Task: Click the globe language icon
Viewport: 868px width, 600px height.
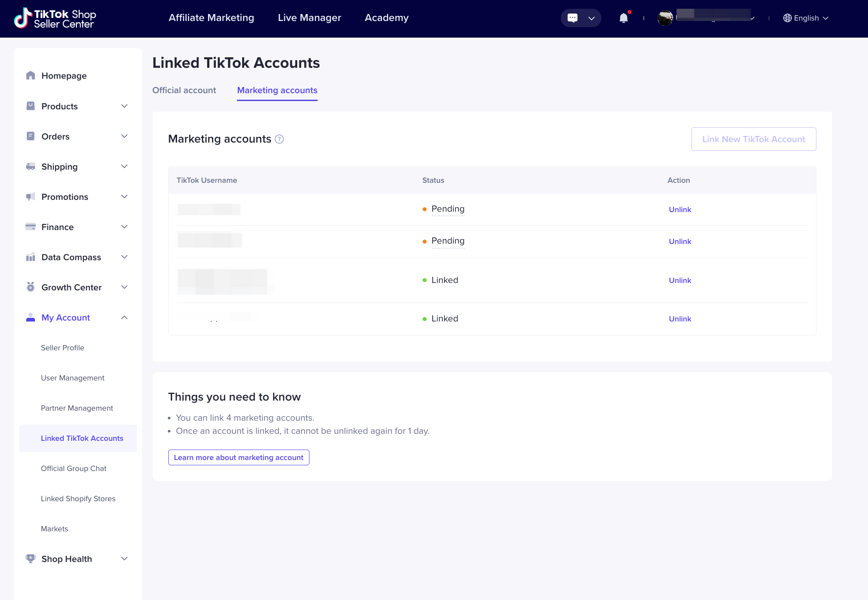Action: click(787, 18)
